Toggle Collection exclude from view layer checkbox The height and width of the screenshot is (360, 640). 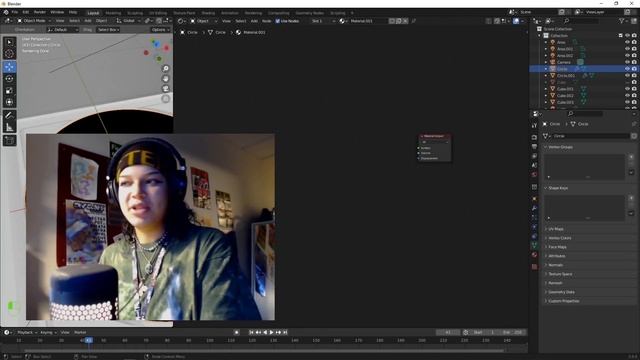pos(620,36)
